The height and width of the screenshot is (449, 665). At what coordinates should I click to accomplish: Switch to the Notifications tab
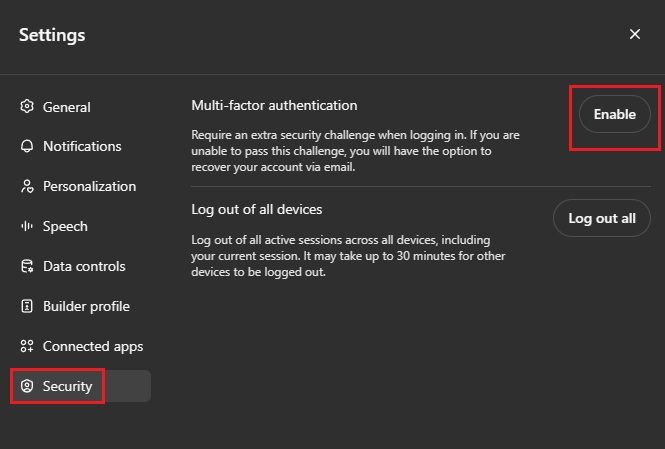point(82,146)
